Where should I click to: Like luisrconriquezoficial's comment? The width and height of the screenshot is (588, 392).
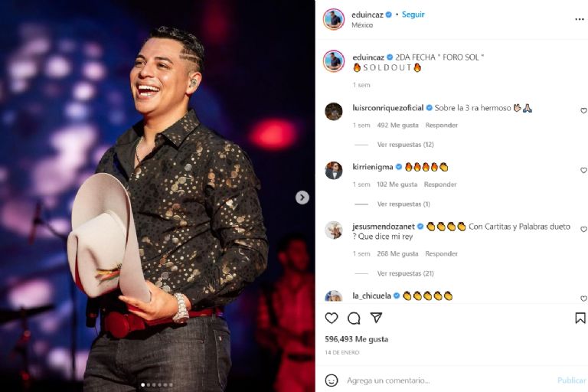tap(583, 111)
